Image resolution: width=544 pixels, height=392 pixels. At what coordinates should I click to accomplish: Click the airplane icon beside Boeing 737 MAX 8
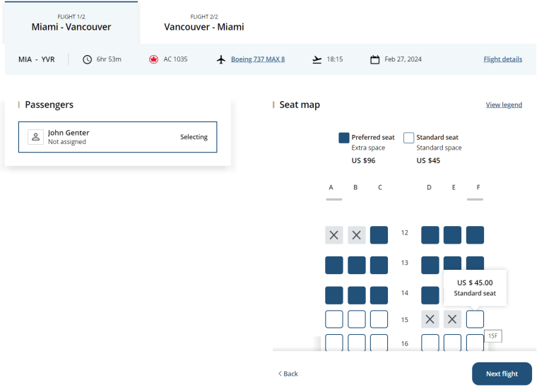[221, 59]
